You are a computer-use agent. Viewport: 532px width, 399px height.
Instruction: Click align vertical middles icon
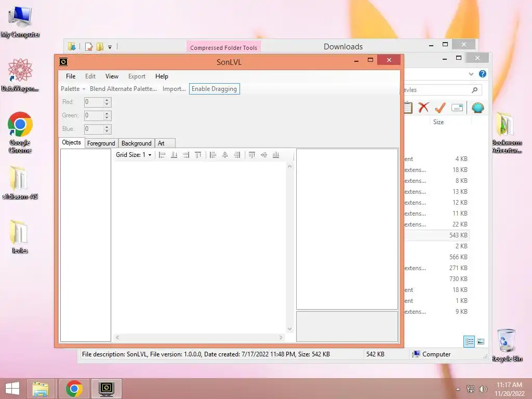pyautogui.click(x=263, y=155)
